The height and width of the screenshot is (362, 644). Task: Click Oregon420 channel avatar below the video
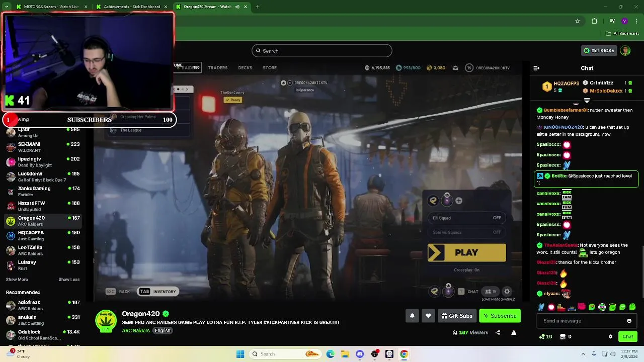pyautogui.click(x=106, y=321)
